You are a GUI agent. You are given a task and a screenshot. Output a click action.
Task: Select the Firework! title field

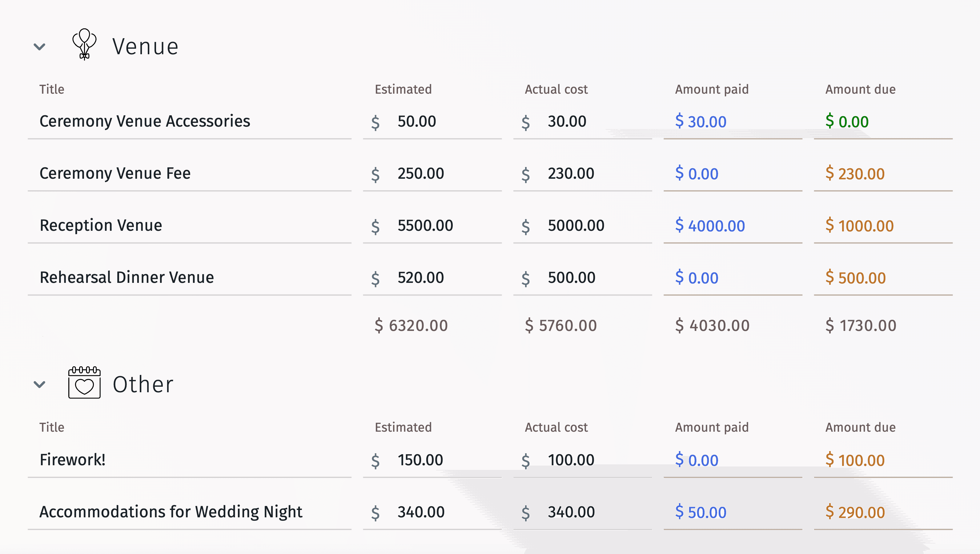tap(73, 460)
